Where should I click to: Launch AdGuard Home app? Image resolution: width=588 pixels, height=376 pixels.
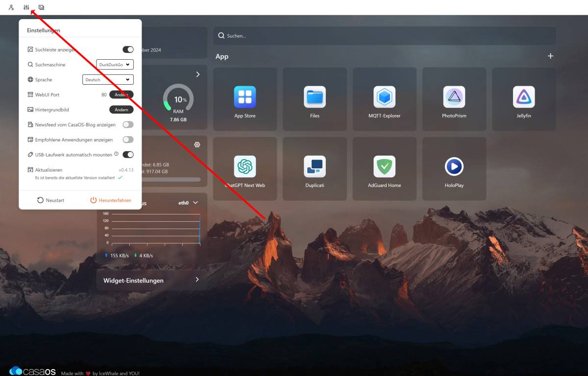(x=385, y=168)
